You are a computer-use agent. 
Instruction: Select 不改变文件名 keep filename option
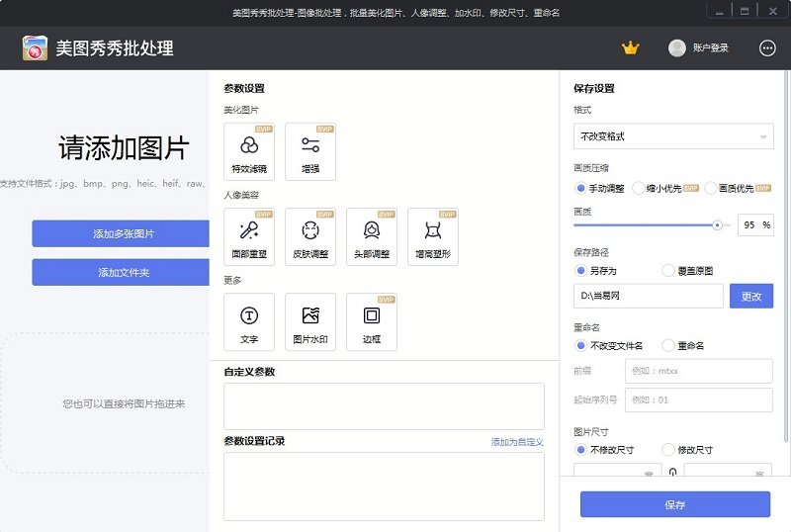pos(580,345)
